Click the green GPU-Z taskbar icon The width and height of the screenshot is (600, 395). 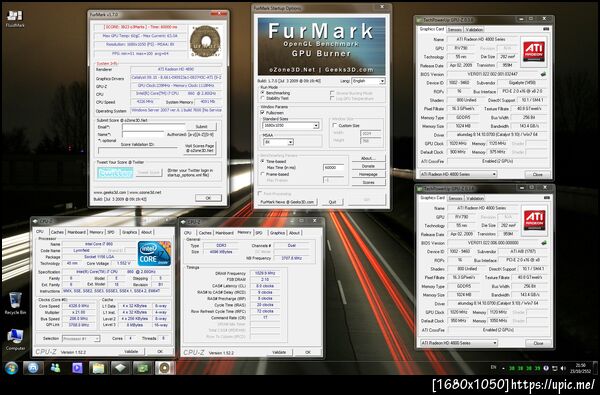[x=143, y=368]
